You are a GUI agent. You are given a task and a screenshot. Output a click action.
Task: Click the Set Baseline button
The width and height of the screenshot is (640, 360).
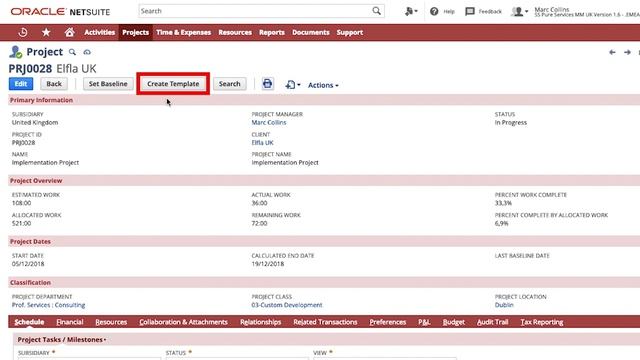(x=108, y=84)
